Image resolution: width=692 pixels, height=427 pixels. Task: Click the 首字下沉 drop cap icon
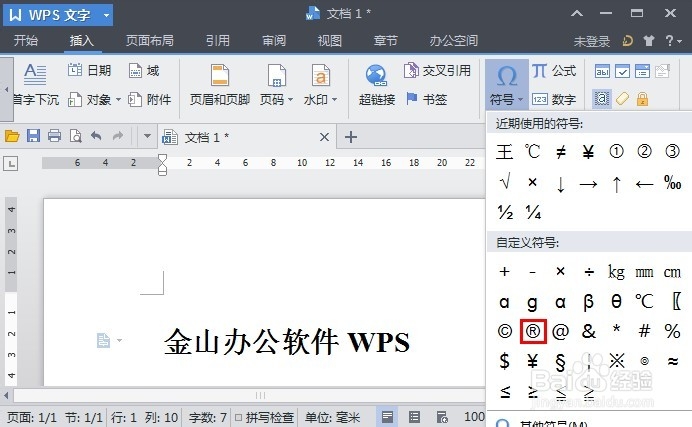[x=35, y=74]
